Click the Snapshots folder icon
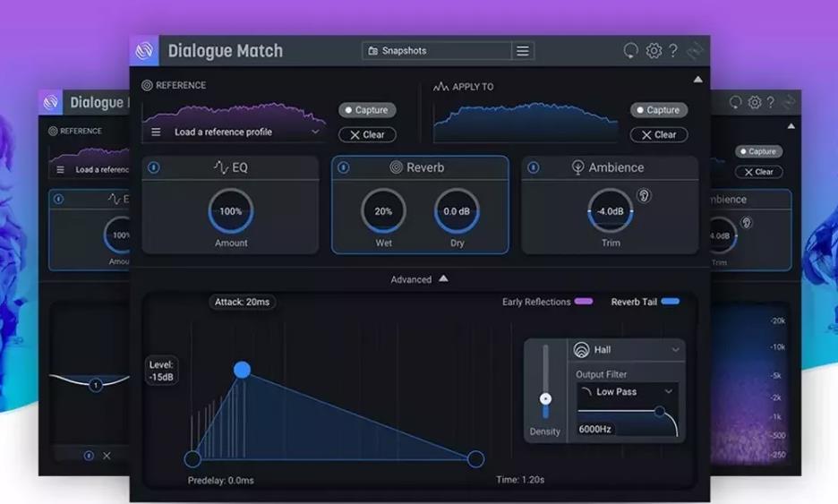 tap(373, 51)
